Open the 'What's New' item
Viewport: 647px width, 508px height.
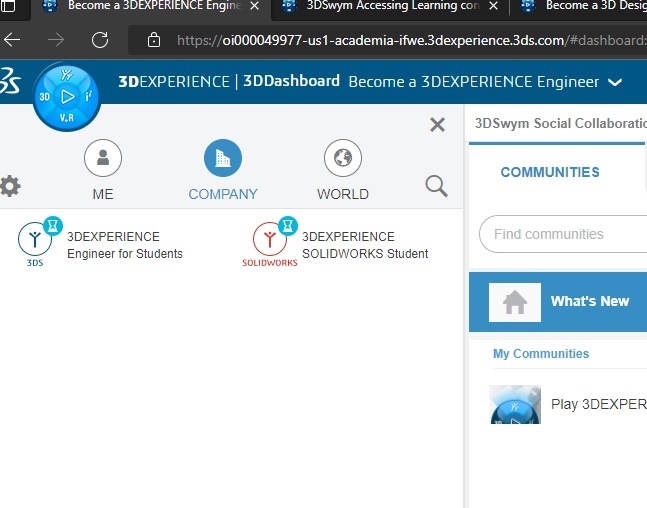(558, 302)
